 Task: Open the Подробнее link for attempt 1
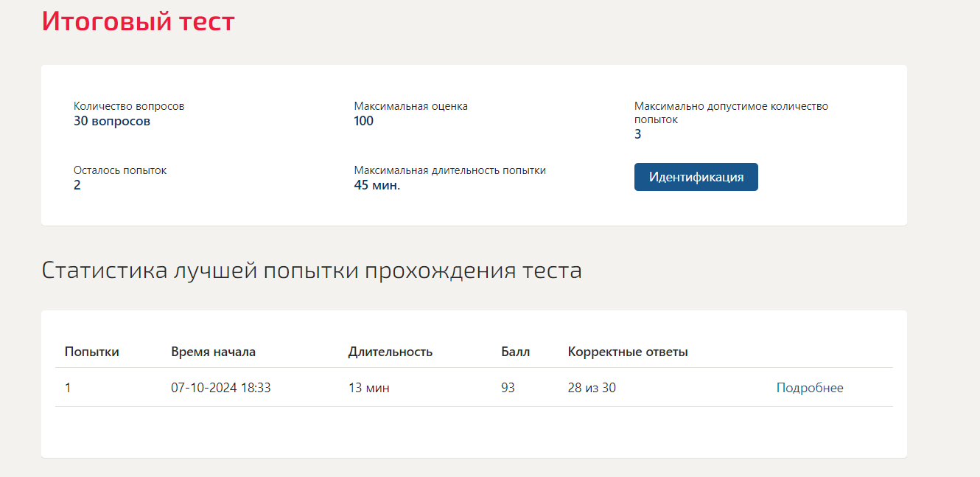click(x=810, y=388)
